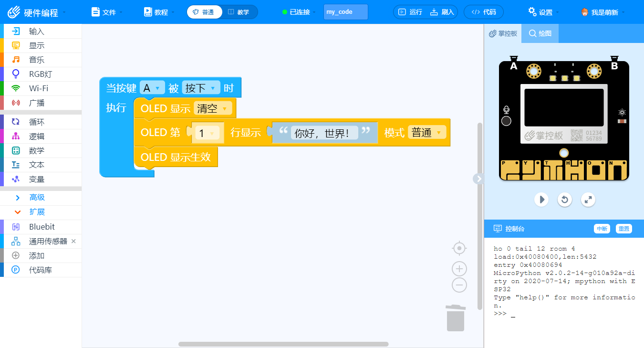
Task: Click the 添加 plus icon
Action: click(16, 256)
